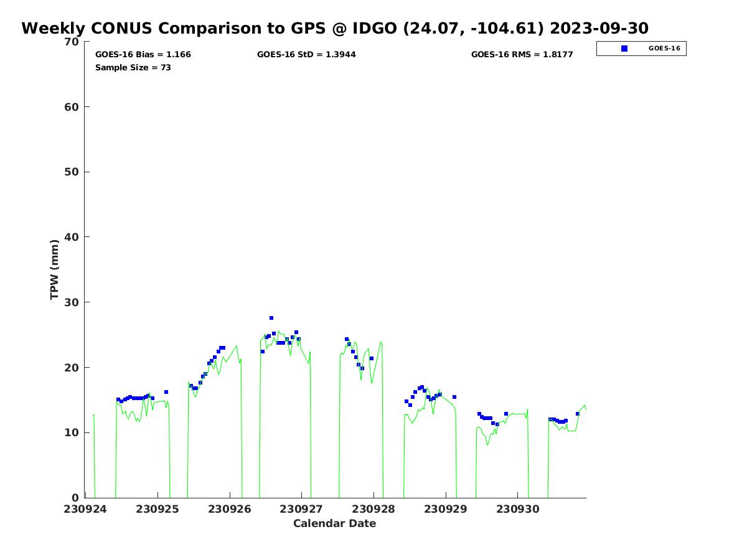
Task: Select the GOES-16 legend label
Action: [664, 49]
